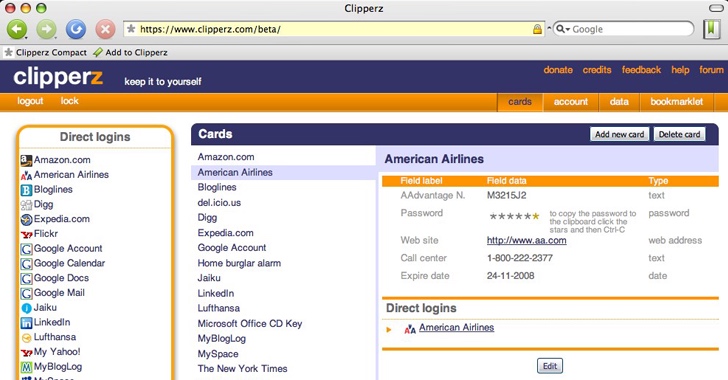728x380 pixels.
Task: Click the clipperz logo
Action: click(x=58, y=78)
